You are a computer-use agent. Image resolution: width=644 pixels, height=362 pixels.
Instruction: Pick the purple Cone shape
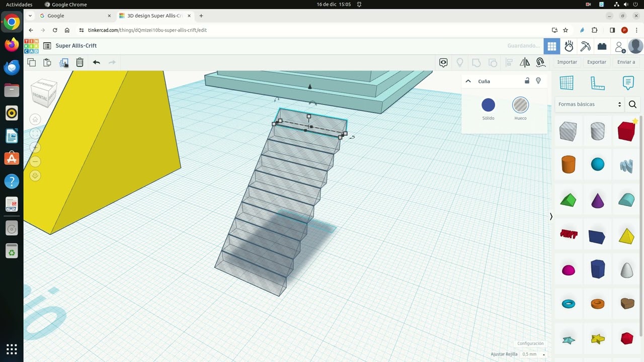coord(597,200)
